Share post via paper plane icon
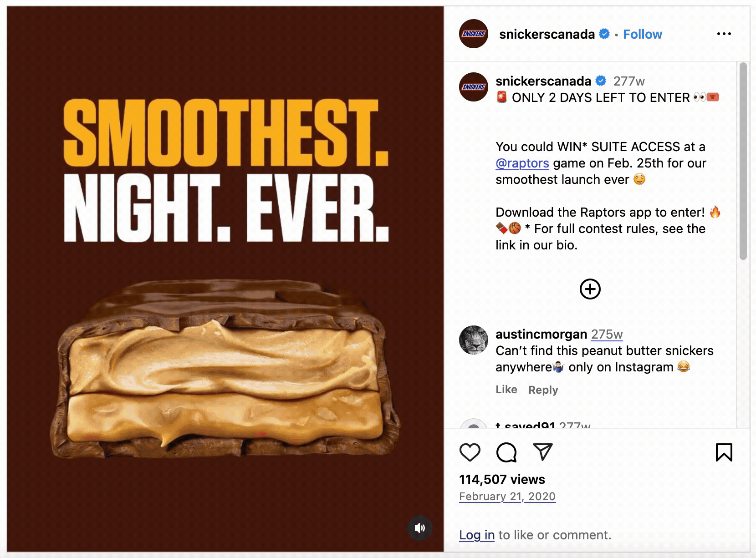Screen dimensions: 756x558 point(542,452)
